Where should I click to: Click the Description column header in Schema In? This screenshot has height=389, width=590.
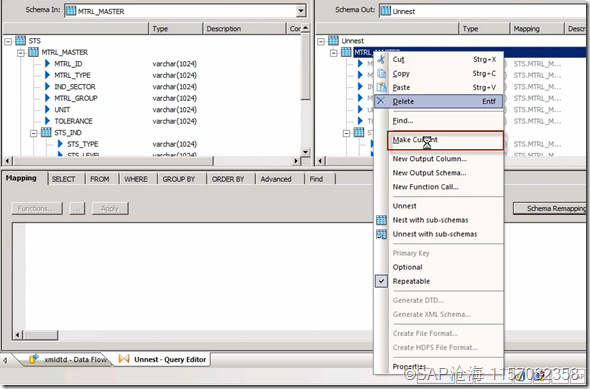245,29
